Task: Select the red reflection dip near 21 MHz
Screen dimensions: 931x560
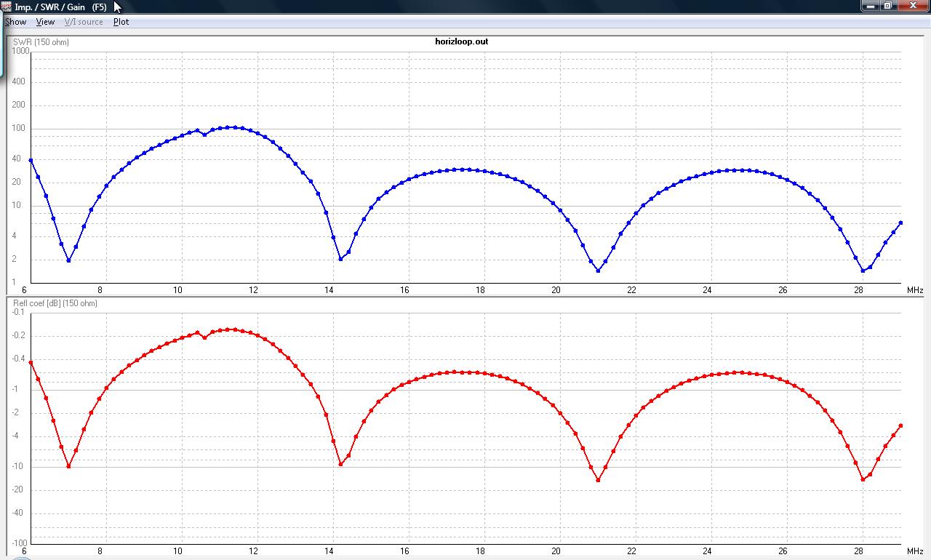Action: [598, 480]
